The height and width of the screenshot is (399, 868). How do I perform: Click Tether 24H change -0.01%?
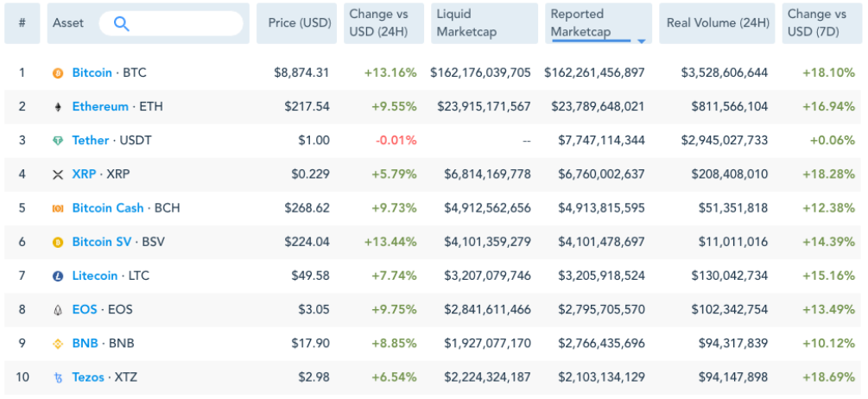click(x=396, y=140)
